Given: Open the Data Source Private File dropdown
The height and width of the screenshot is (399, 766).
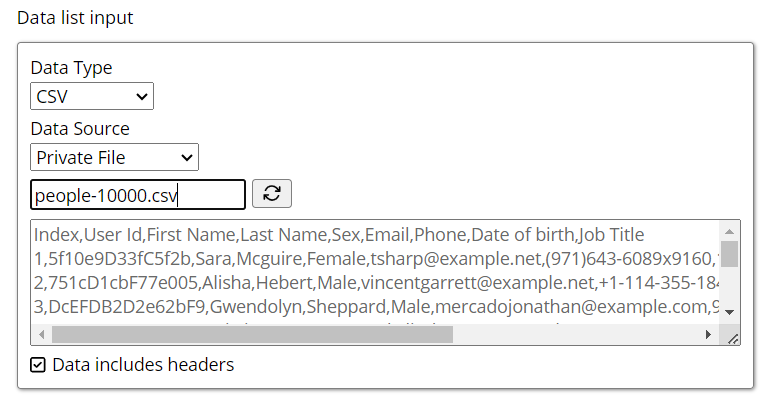Looking at the screenshot, I should point(114,157).
